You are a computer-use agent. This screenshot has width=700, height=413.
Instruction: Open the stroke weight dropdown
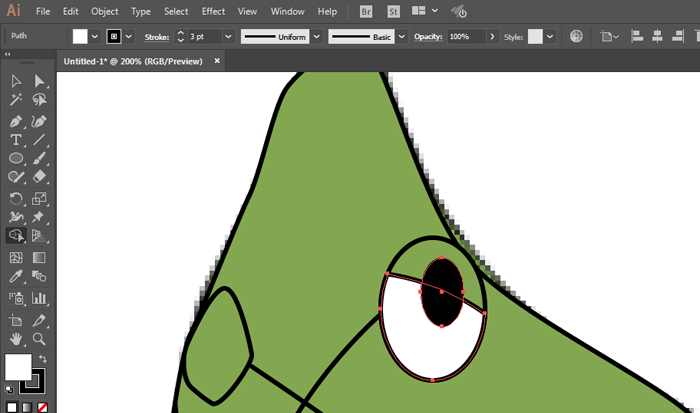(x=228, y=36)
